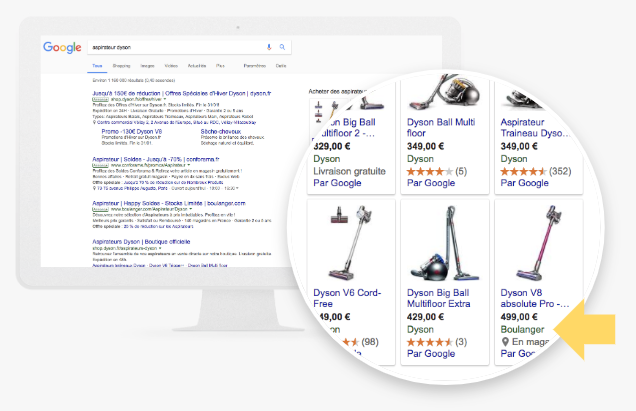The image size is (636, 411).
Task: Expand the arrow next to shop.dyson.fr/aspirateurs-dyson URL
Action: pyautogui.click(x=160, y=248)
